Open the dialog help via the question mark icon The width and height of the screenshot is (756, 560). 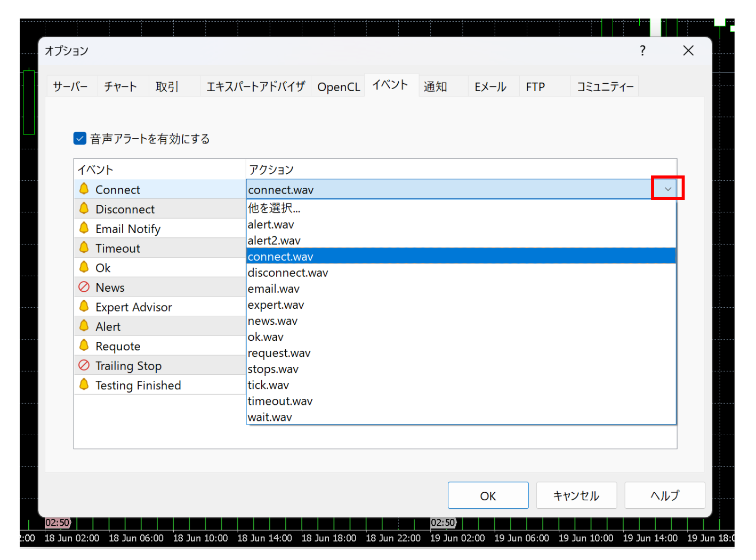(642, 51)
